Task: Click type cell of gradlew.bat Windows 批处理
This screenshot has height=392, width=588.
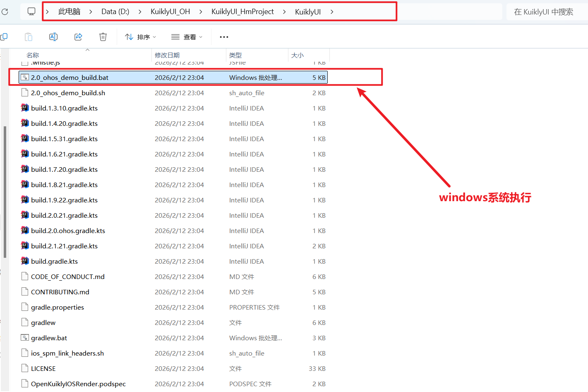Action: (x=256, y=338)
